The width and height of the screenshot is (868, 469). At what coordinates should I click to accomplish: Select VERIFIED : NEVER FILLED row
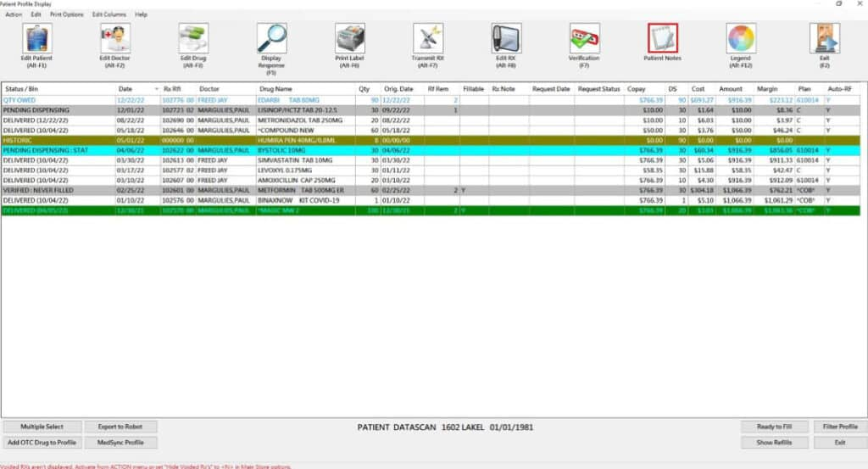coord(431,190)
